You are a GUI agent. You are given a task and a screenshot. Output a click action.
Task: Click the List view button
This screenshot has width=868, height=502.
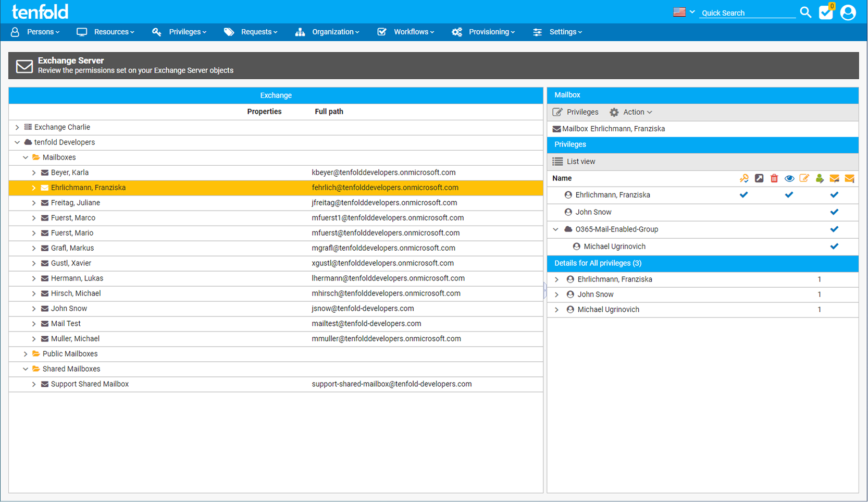pos(574,162)
